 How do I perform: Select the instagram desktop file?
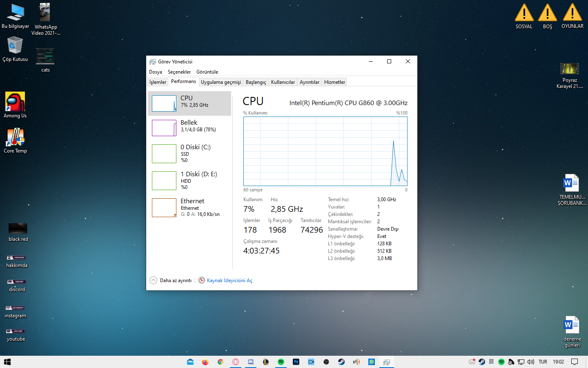click(15, 312)
